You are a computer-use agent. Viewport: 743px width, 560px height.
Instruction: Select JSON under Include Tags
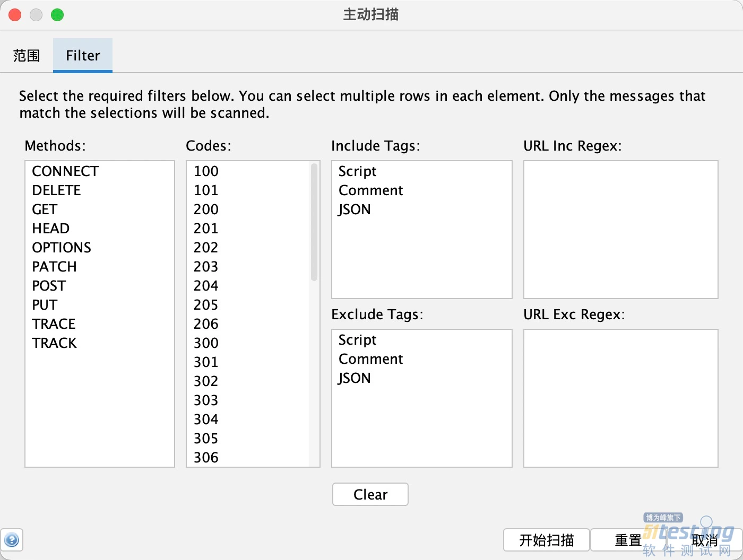click(x=355, y=209)
